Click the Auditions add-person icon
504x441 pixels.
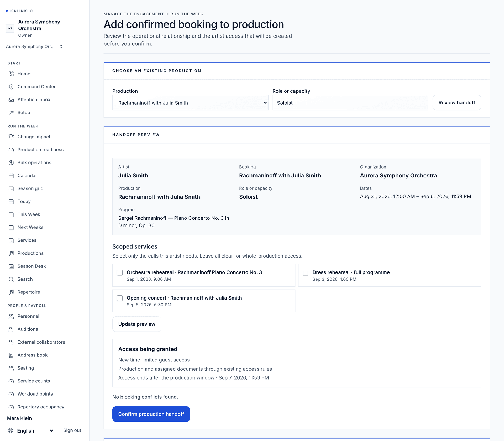(x=11, y=329)
